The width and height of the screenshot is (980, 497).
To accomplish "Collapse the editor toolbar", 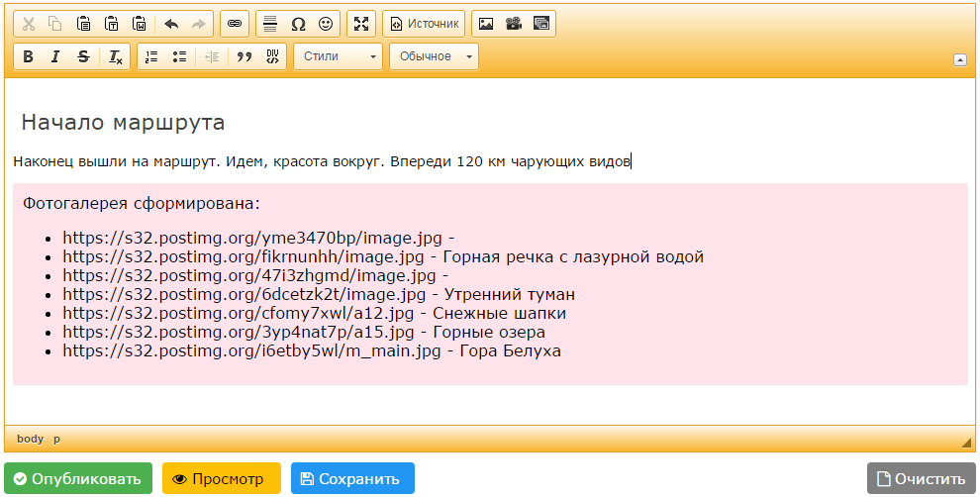I will point(960,60).
